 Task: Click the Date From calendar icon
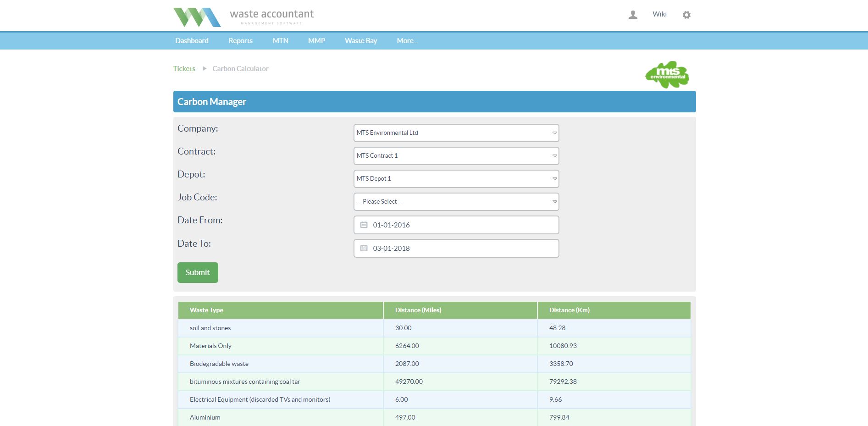coord(364,225)
